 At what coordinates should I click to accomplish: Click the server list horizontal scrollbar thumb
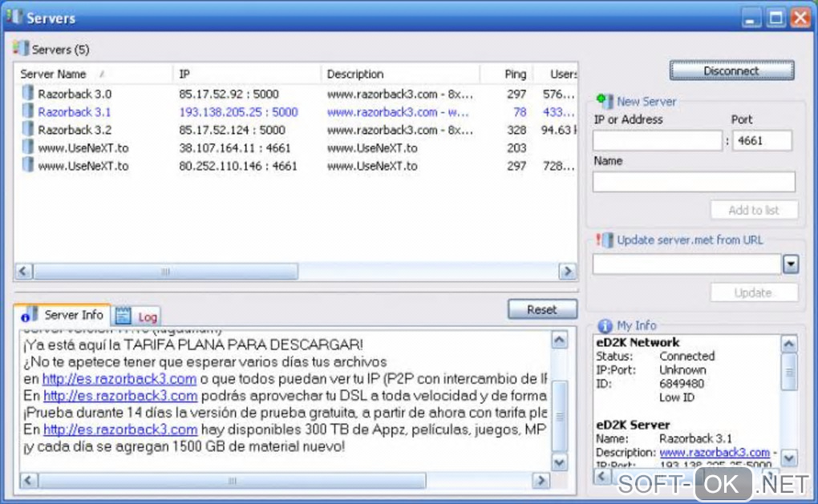coord(166,272)
